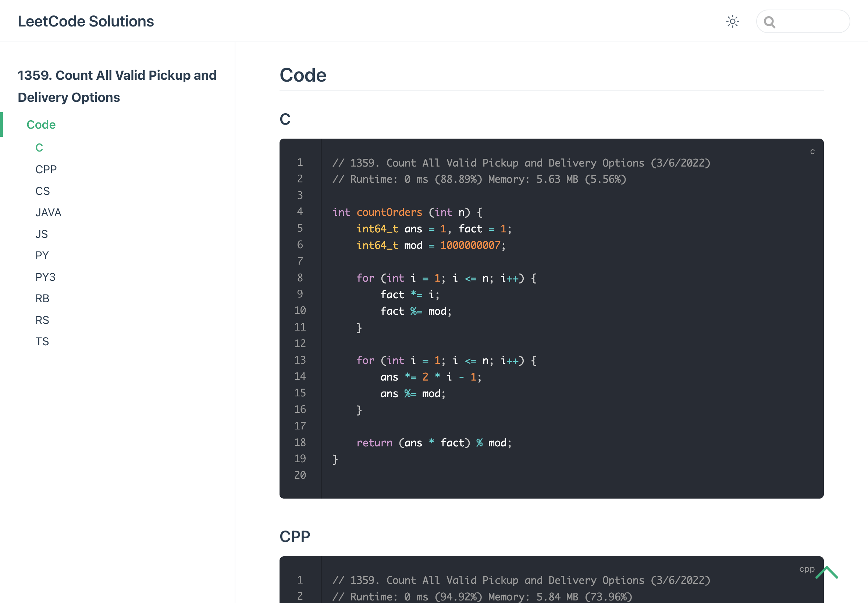Jump to the CPP sidebar link
868x603 pixels.
point(46,169)
